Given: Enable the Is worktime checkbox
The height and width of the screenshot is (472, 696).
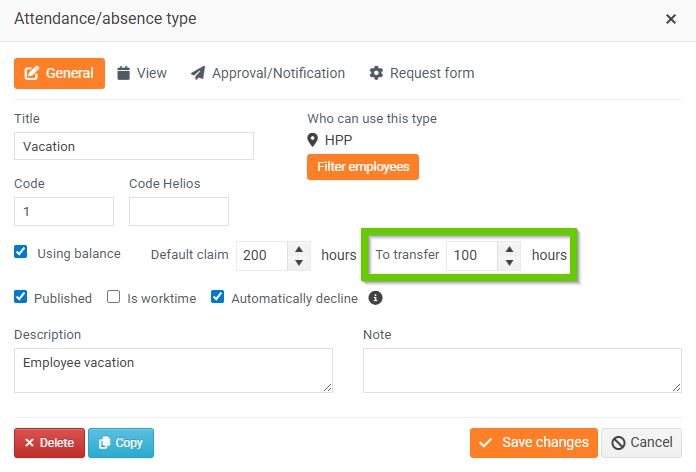Looking at the screenshot, I should click(x=114, y=297).
